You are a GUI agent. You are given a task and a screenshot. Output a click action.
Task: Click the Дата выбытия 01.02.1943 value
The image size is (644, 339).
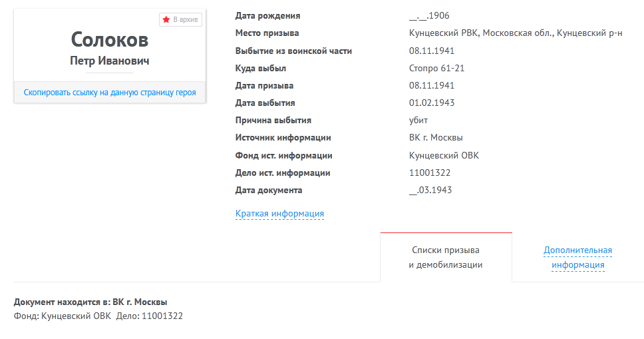432,103
